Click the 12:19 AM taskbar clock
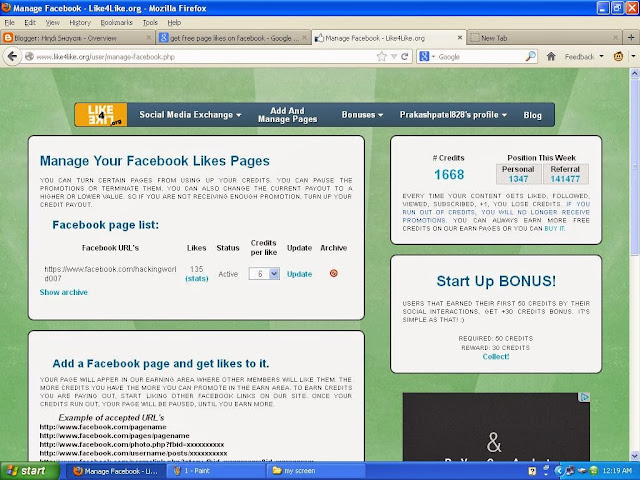 [617, 471]
